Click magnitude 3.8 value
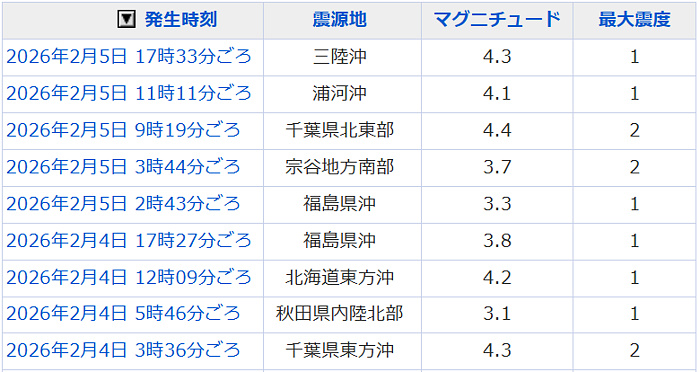 click(x=497, y=240)
